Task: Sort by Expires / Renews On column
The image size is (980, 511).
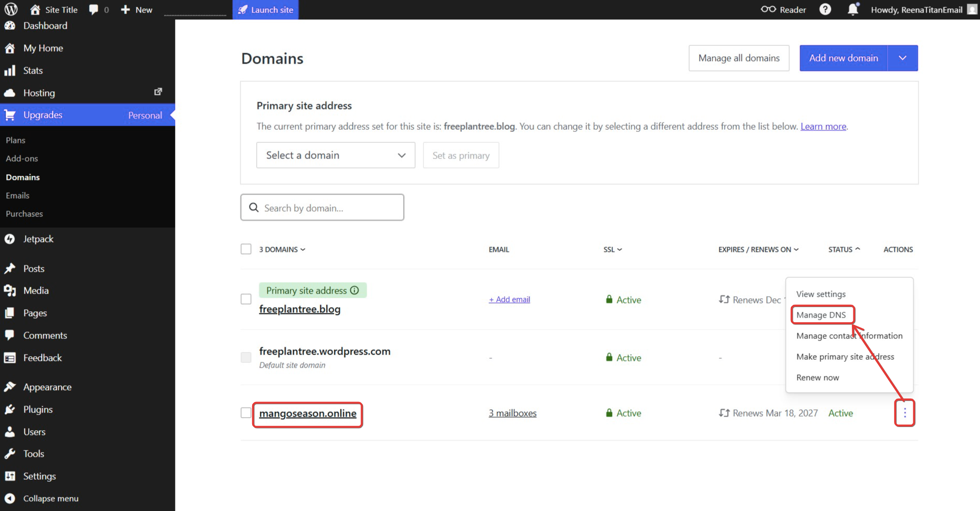Action: point(759,250)
